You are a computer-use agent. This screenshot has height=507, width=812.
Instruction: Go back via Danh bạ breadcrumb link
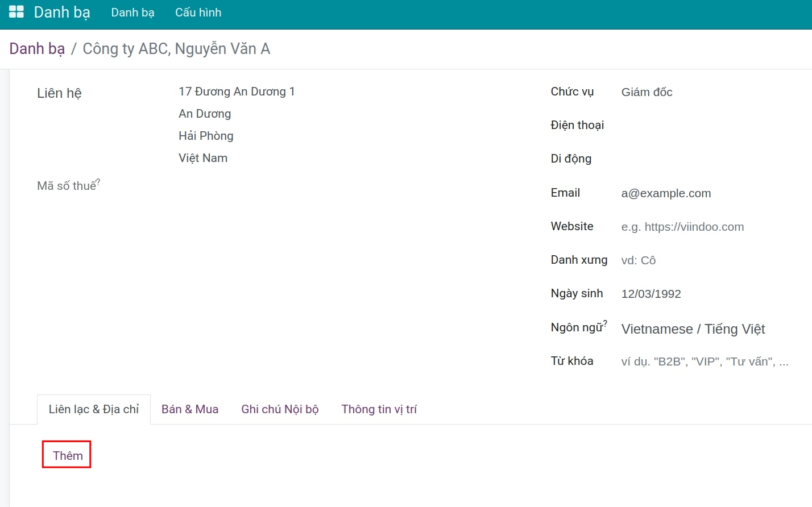37,49
